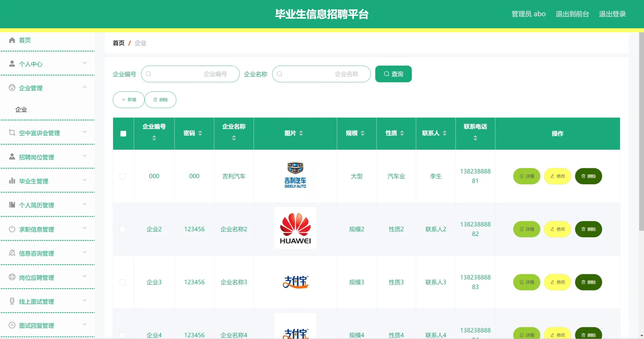Screen dimensions: 644x339
Task: Open the 企业 submenu item
Action: 21,109
